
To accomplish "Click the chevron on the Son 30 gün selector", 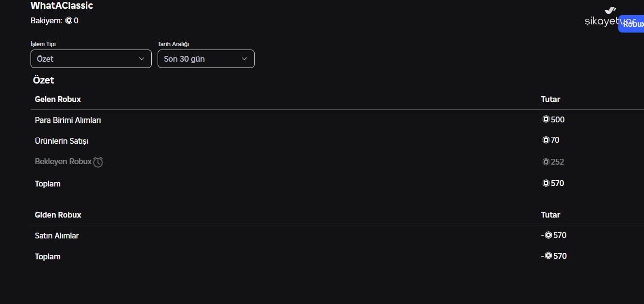I will [245, 59].
